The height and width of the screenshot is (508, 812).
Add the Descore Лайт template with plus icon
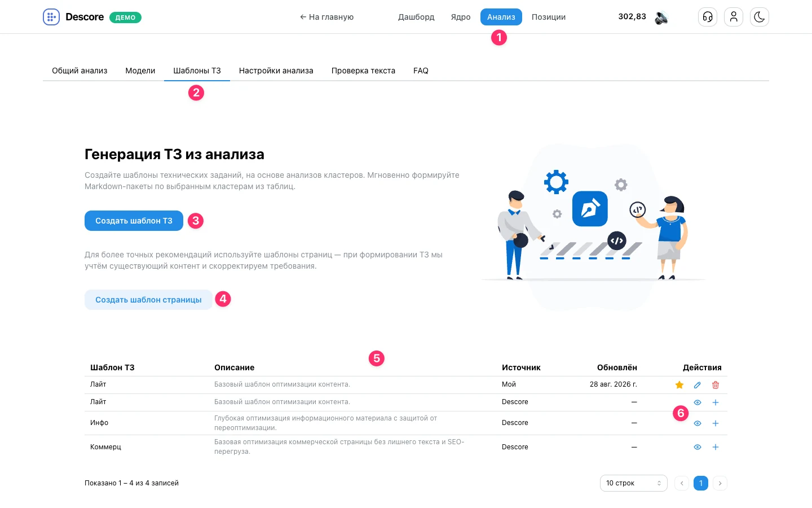[716, 402]
